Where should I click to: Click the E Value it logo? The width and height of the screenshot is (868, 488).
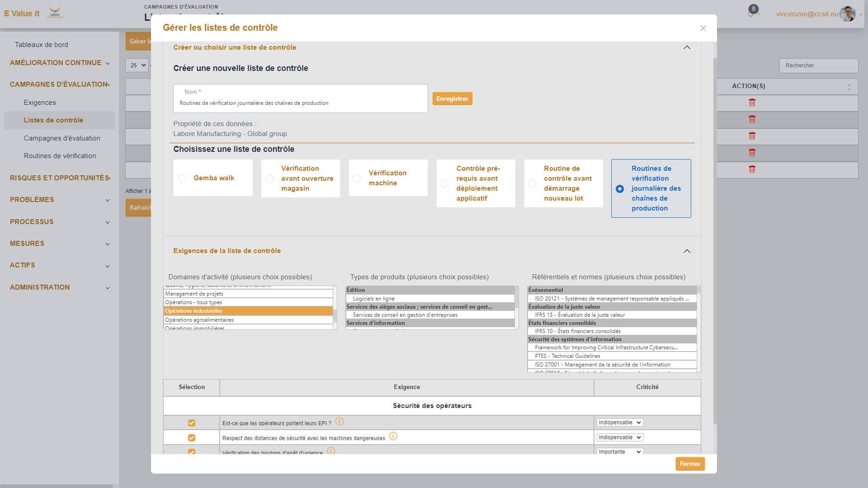coord(21,13)
